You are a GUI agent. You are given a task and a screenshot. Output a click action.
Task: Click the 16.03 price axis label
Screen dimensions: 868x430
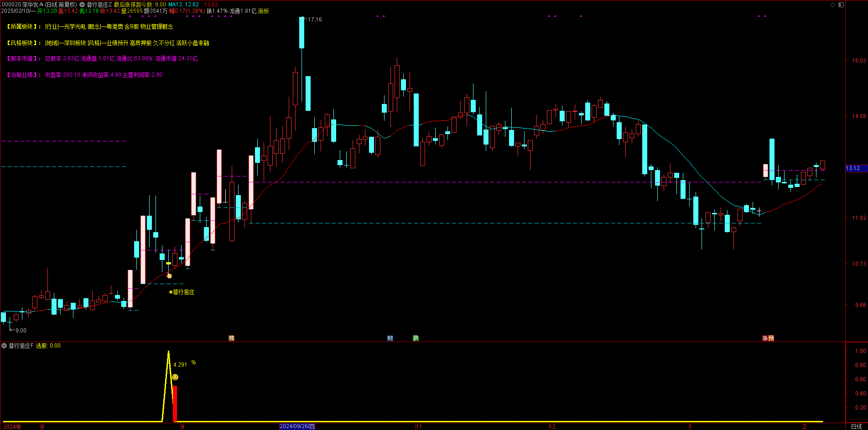coord(859,61)
